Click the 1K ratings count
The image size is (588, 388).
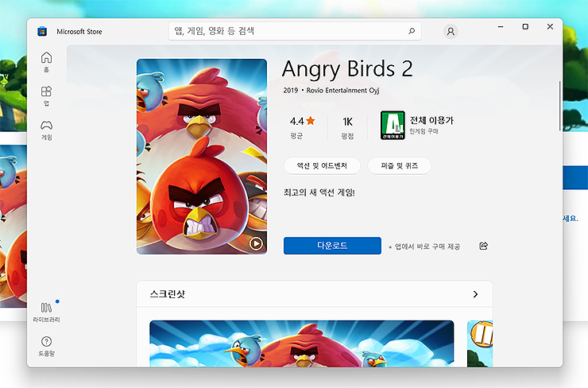click(347, 122)
